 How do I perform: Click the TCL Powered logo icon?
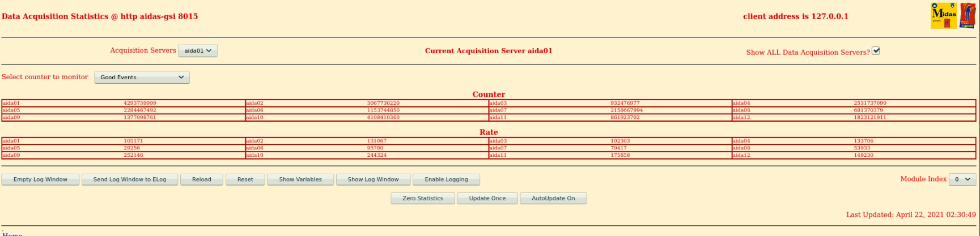click(x=968, y=16)
